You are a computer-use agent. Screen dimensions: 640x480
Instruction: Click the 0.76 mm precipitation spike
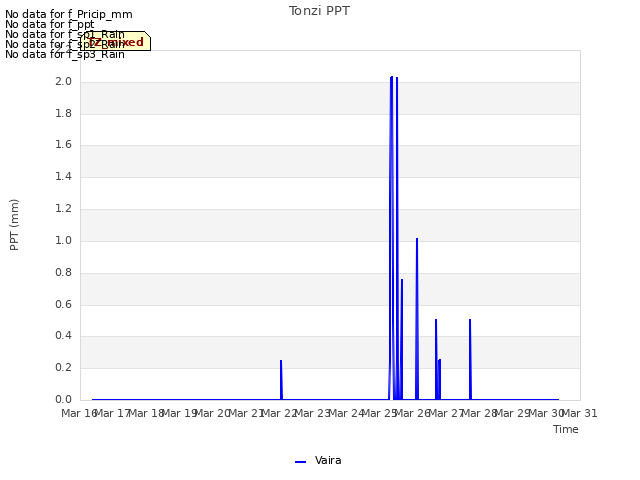pos(402,339)
